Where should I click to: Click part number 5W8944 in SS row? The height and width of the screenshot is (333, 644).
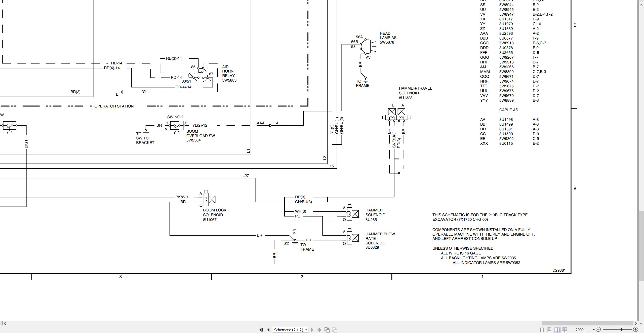coord(506,5)
